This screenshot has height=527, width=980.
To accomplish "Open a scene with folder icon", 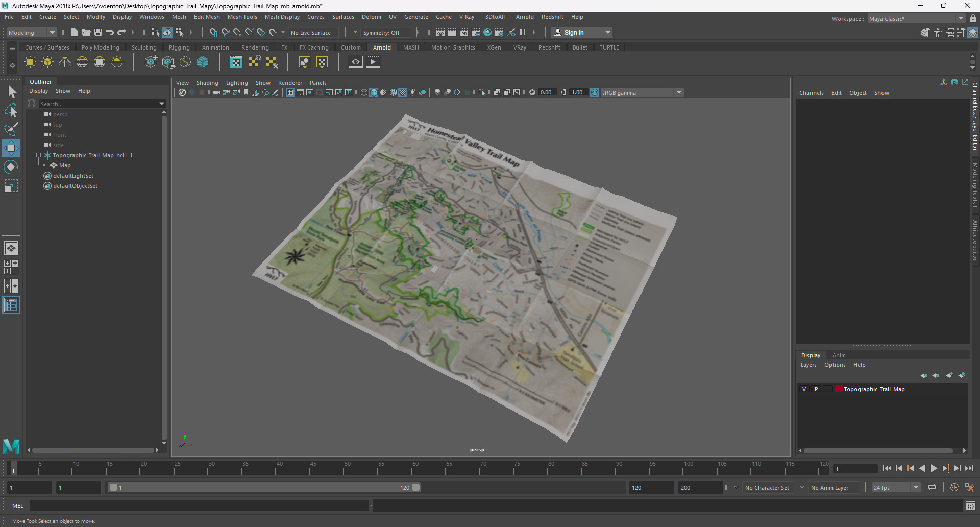I will click(x=86, y=32).
